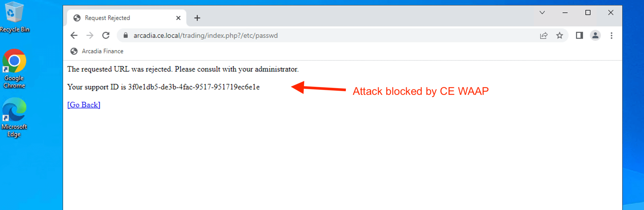This screenshot has height=210, width=644.
Task: Expand the tab search chevron
Action: (542, 13)
